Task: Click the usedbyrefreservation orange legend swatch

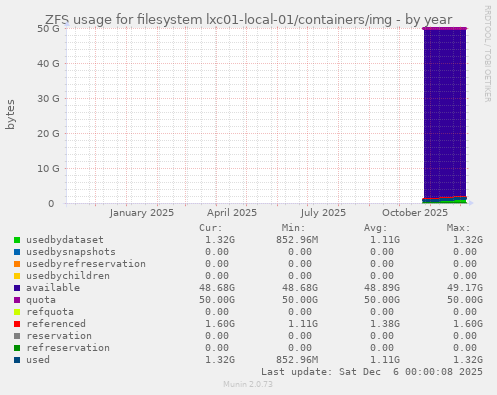Action: [x=17, y=264]
